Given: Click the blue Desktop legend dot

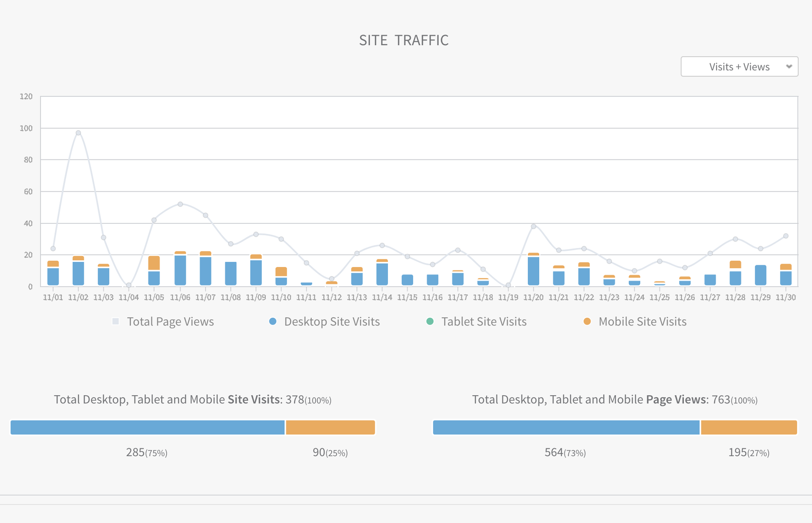Looking at the screenshot, I should [273, 322].
